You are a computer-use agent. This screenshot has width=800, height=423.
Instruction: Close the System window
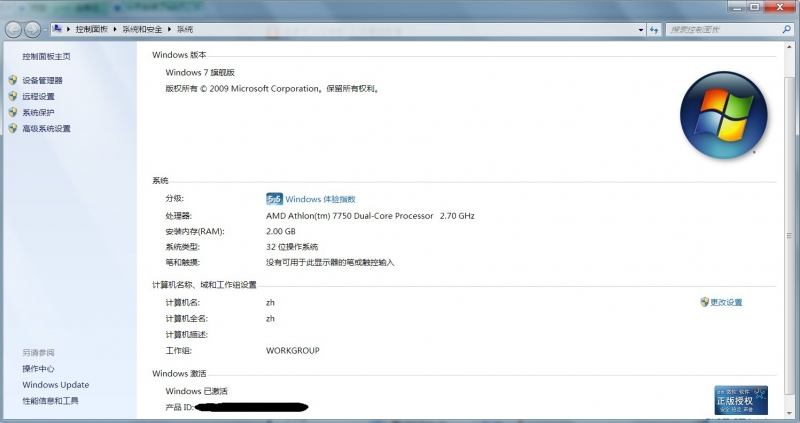(780, 7)
